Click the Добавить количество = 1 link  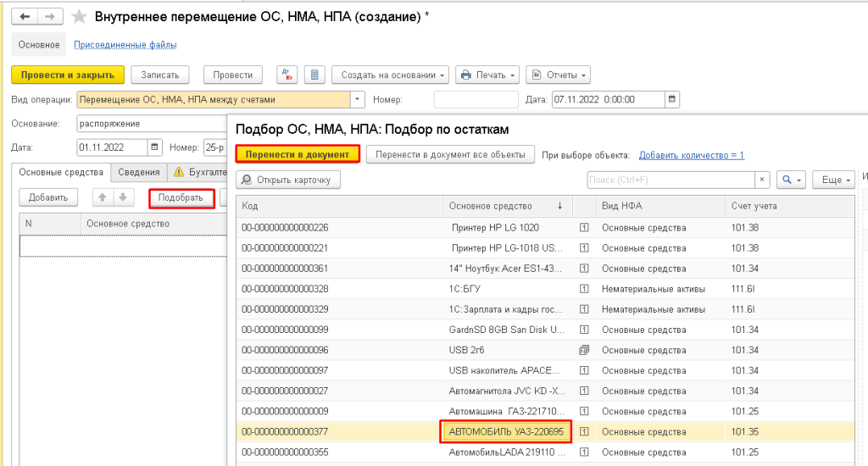pyautogui.click(x=691, y=155)
